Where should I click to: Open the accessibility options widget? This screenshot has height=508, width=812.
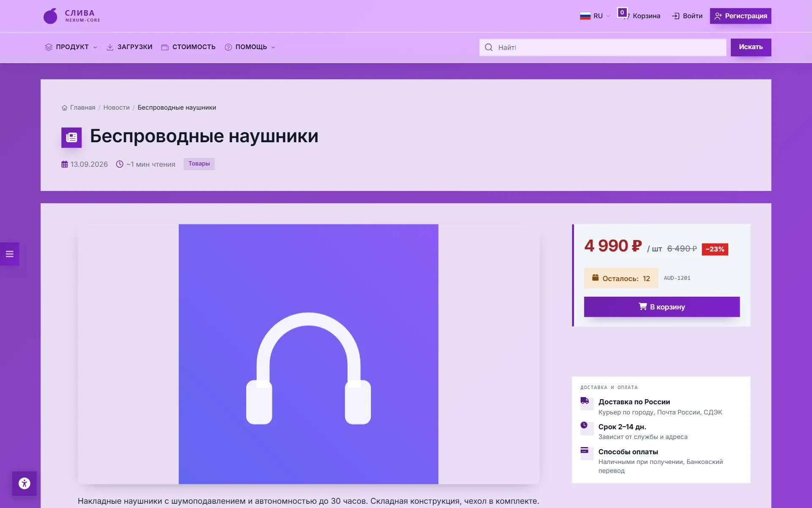(x=24, y=483)
